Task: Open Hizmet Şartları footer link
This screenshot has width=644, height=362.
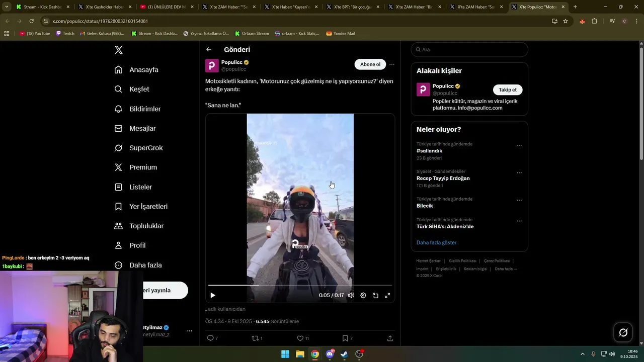Action: click(429, 261)
